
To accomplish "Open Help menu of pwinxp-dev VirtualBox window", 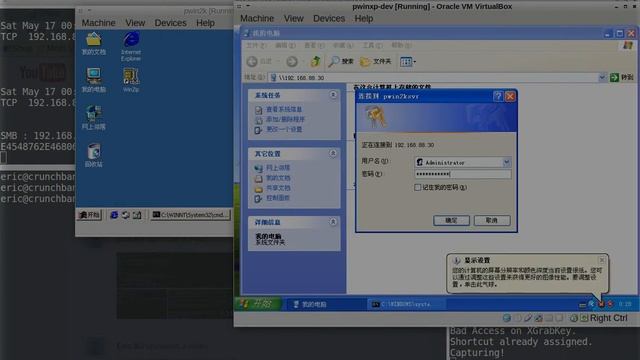I will pyautogui.click(x=364, y=18).
